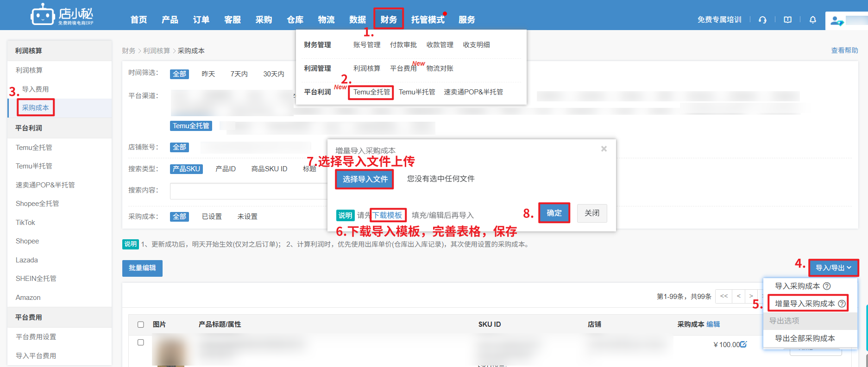This screenshot has height=367, width=868.
Task: Click the 店小秘 robot logo
Action: [43, 16]
